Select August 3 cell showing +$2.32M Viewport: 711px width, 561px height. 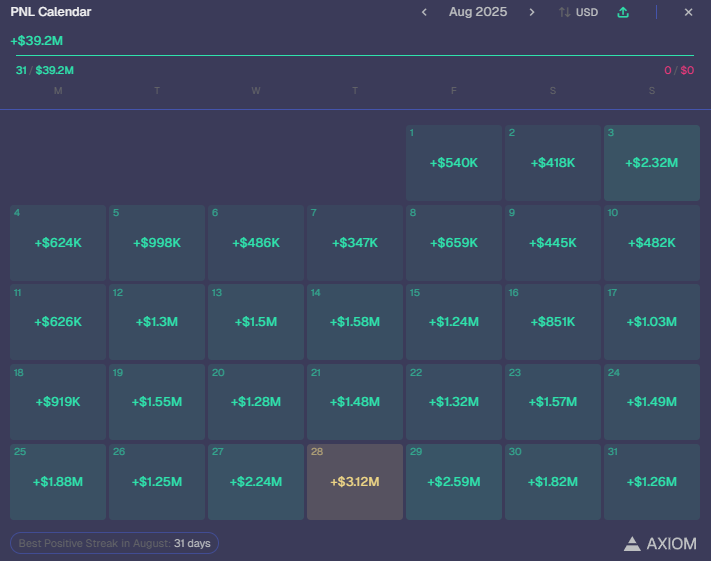(652, 163)
